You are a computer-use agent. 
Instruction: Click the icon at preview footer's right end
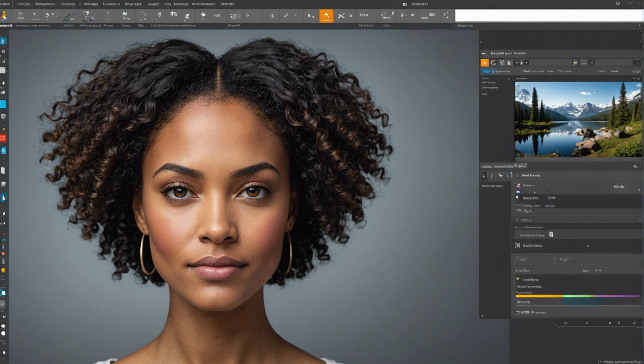(635, 166)
